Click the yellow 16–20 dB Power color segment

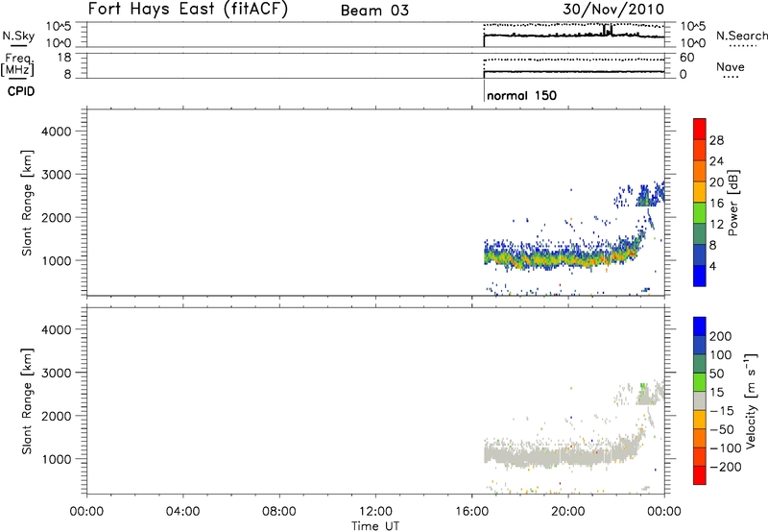[x=700, y=192]
